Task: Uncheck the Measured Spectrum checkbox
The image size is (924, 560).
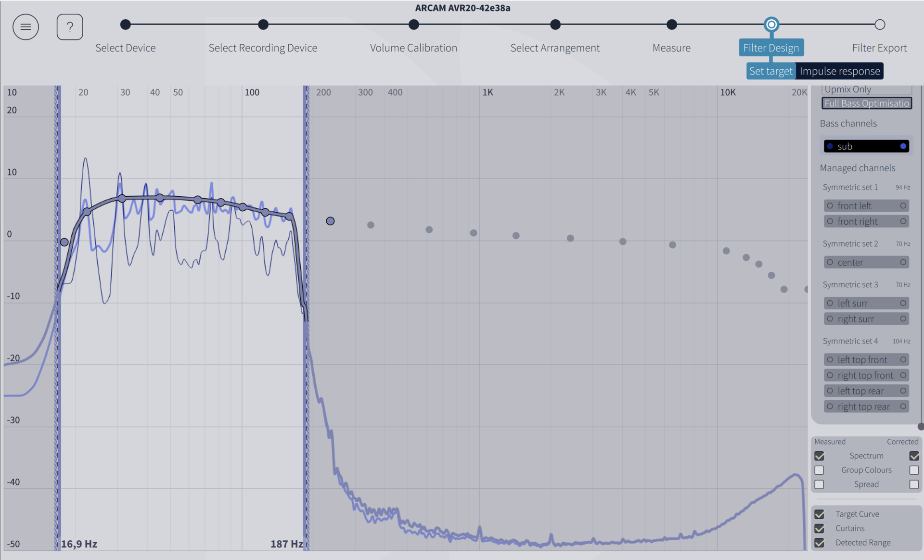Action: [x=819, y=456]
